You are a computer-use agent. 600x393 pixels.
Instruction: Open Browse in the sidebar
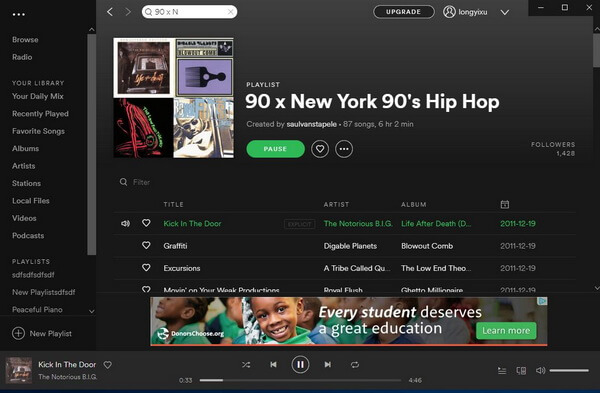[x=25, y=39]
